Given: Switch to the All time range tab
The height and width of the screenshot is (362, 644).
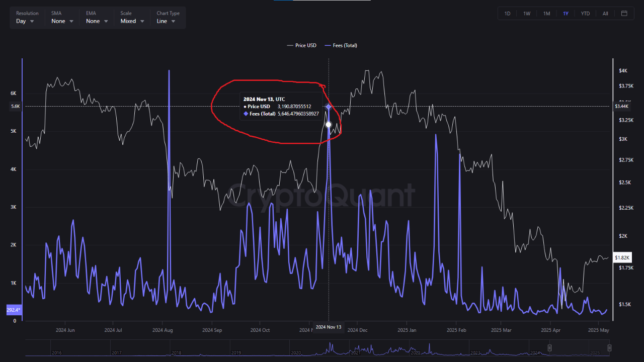Looking at the screenshot, I should coord(605,13).
